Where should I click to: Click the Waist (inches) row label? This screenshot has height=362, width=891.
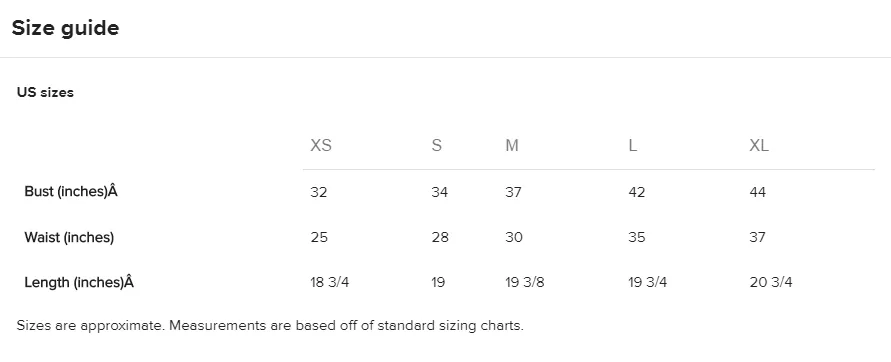69,237
